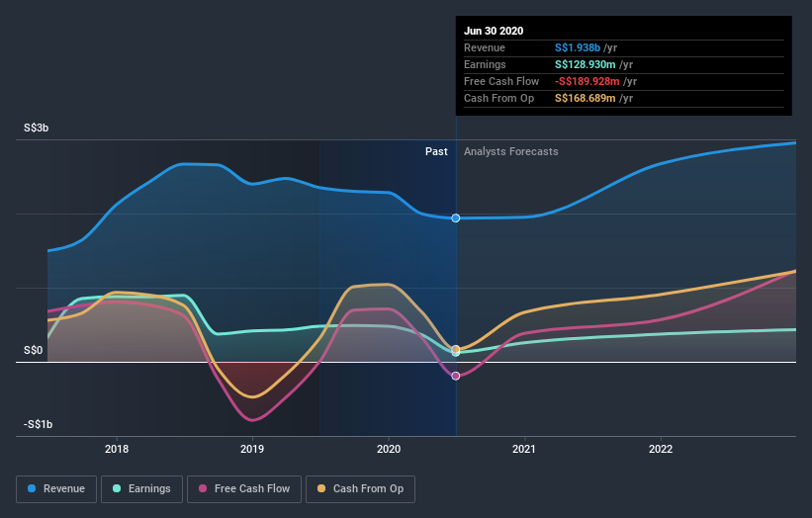Click the S$3b y-axis label
Viewport: 812px width, 518px height.
coord(37,128)
